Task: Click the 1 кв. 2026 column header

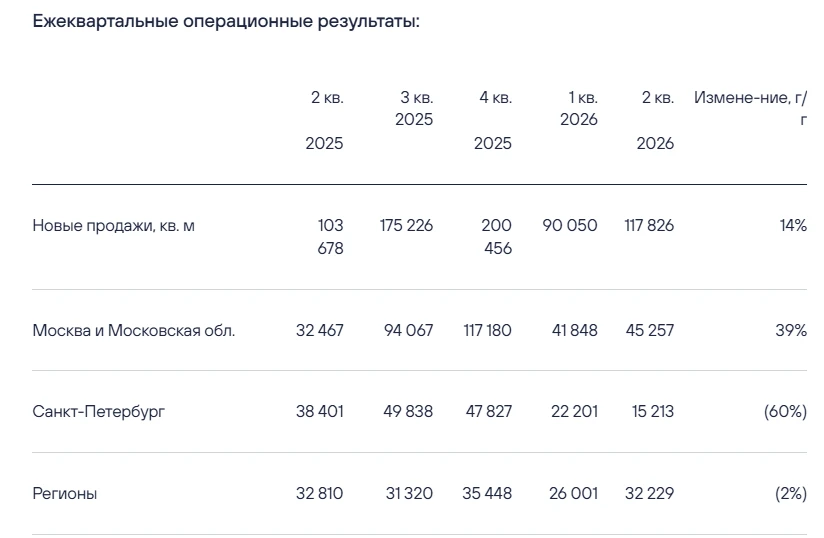Action: (x=579, y=108)
